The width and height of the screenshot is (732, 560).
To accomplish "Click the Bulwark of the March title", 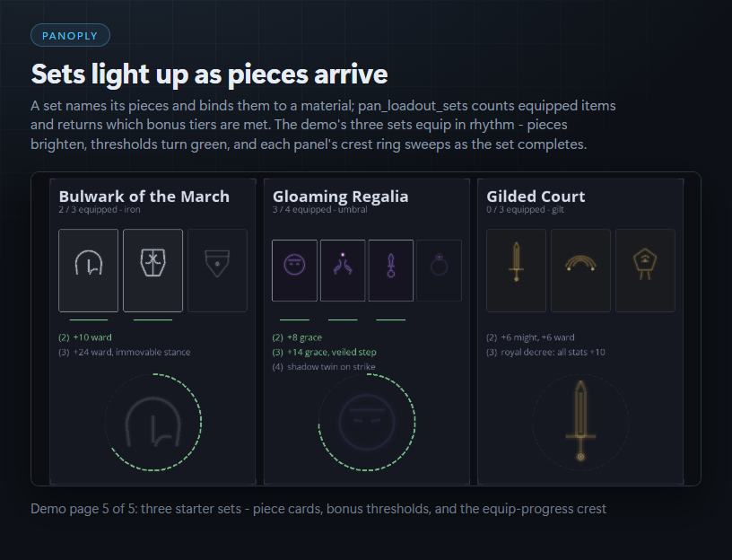I will [x=144, y=197].
